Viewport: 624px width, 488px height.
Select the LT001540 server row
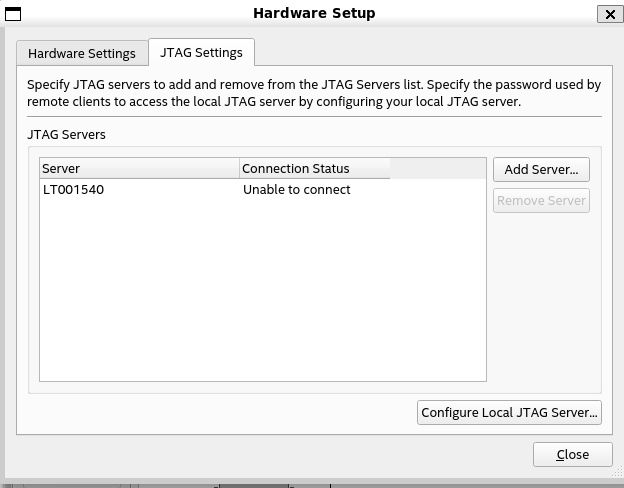point(74,190)
